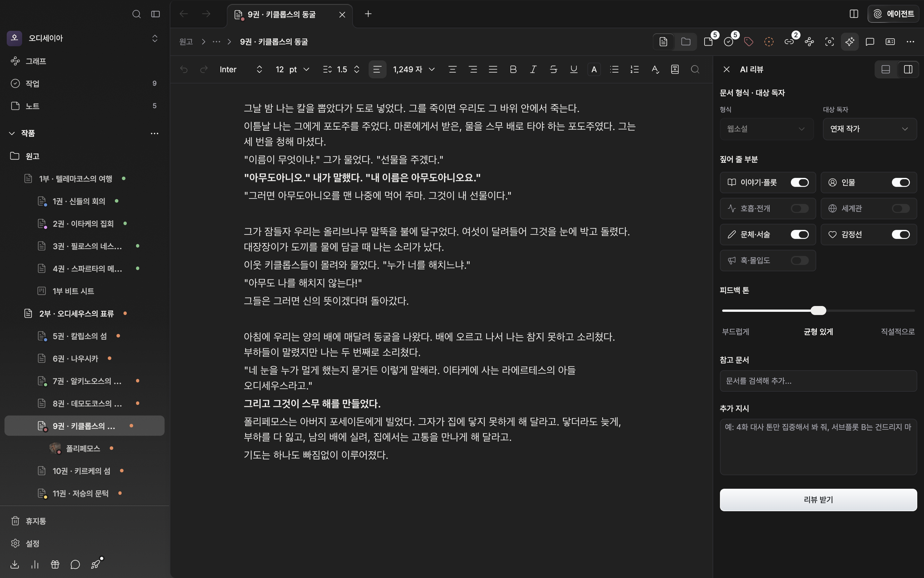Select the 부드럽게 tone label

[x=735, y=331]
